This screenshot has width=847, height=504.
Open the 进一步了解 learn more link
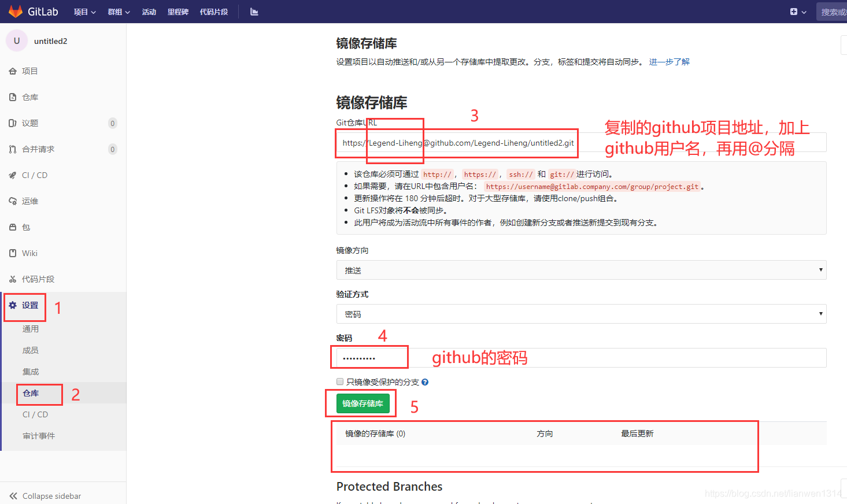click(x=670, y=62)
